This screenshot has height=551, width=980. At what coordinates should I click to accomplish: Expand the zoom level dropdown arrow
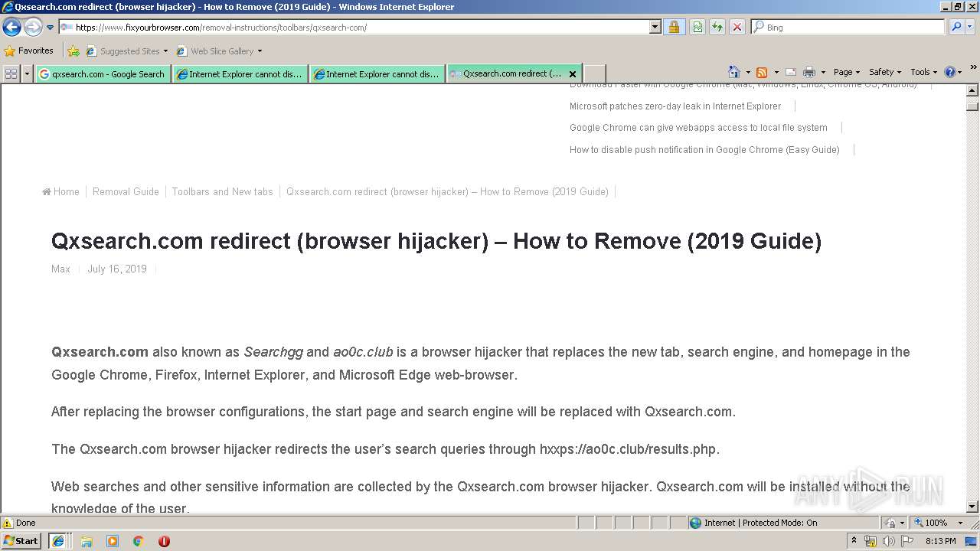[x=960, y=523]
